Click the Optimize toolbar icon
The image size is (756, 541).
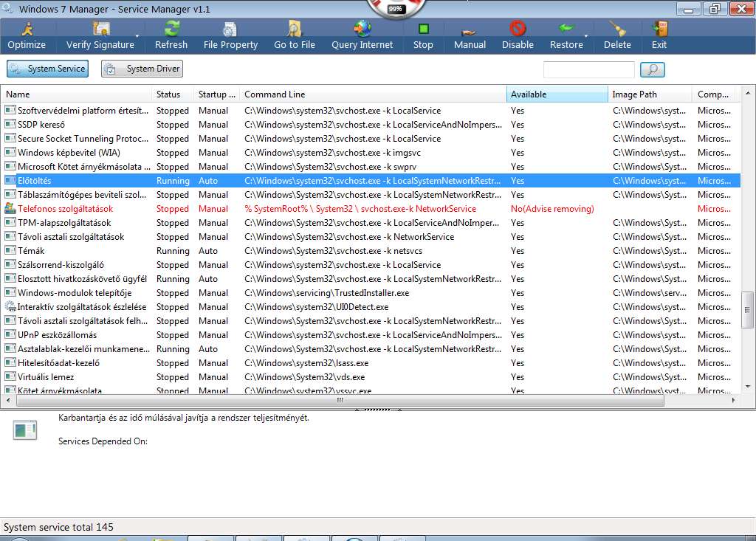point(27,30)
